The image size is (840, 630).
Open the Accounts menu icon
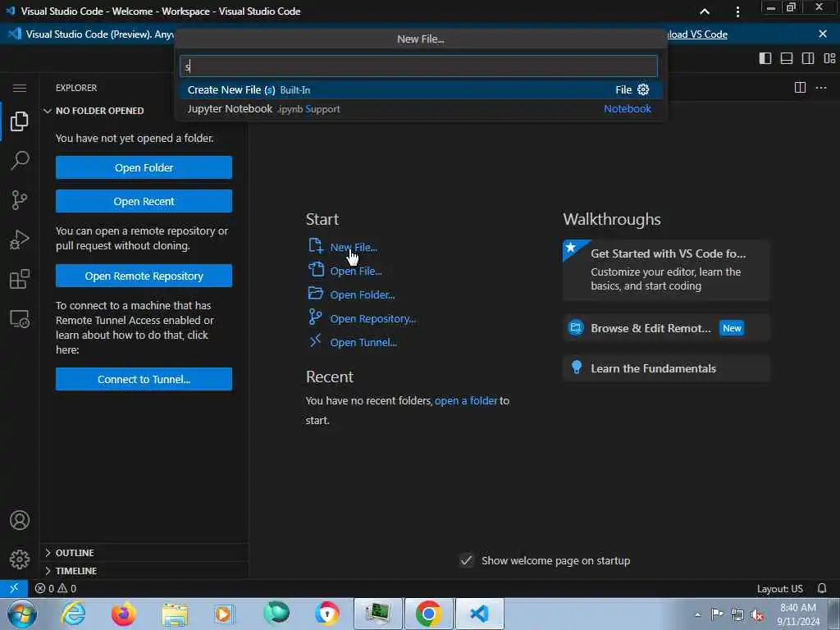[x=20, y=520]
